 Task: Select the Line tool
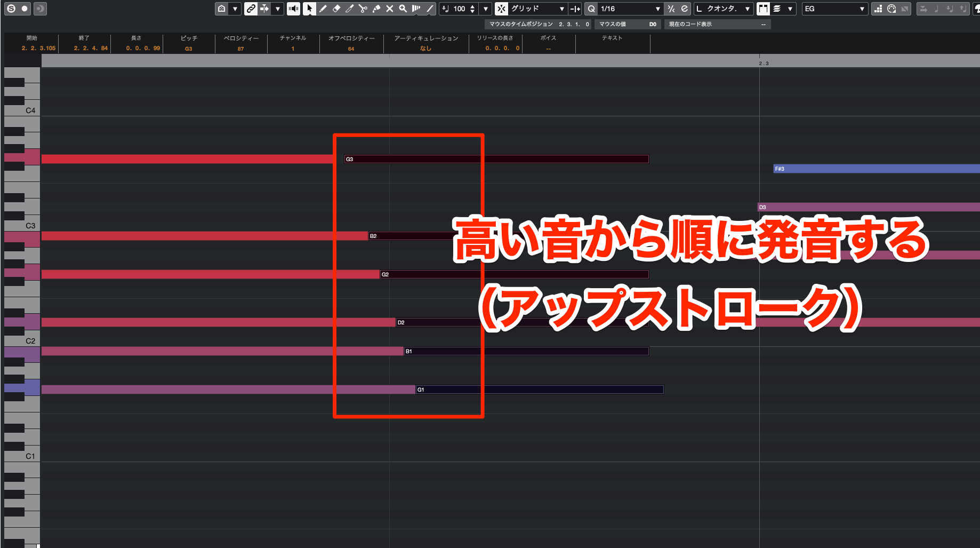429,9
